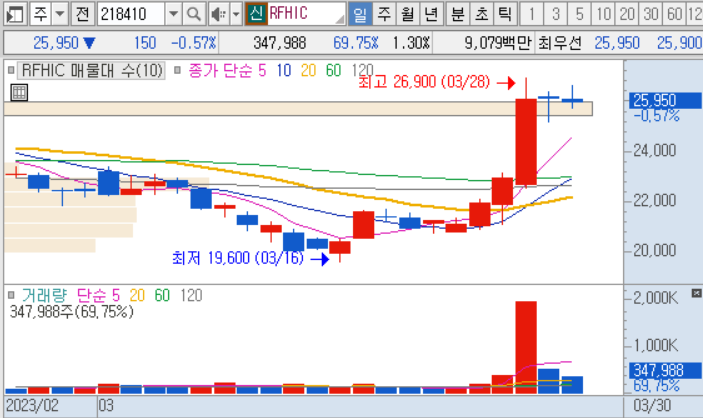Viewport: 703px width, 418px height.
Task: Click the 신 badge icon
Action: click(256, 13)
